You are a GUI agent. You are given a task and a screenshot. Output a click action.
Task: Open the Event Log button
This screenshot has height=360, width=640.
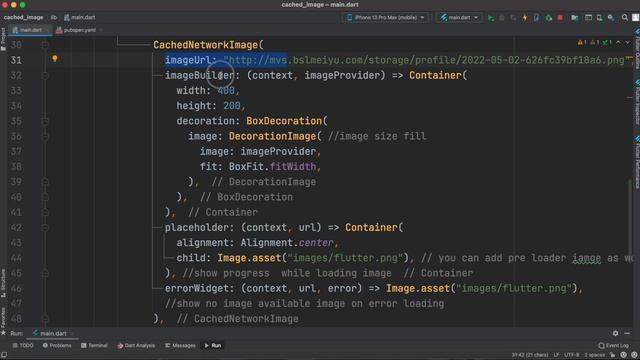(x=613, y=345)
